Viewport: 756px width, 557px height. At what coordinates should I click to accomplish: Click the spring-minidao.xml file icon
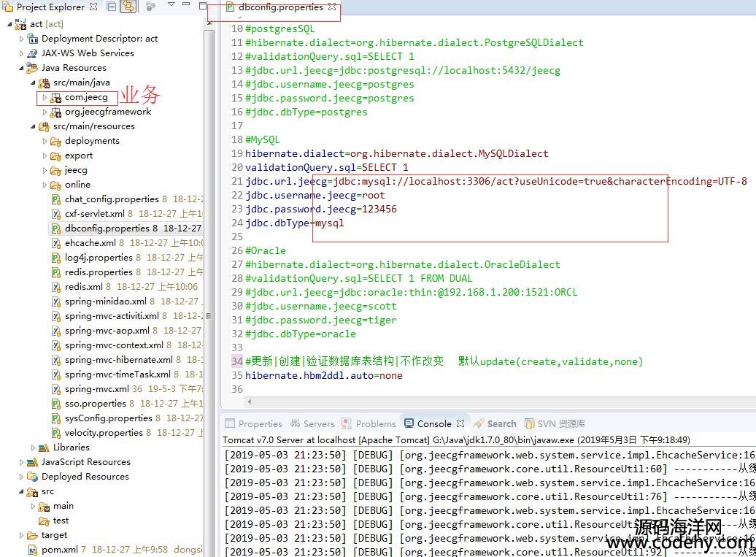coord(56,302)
